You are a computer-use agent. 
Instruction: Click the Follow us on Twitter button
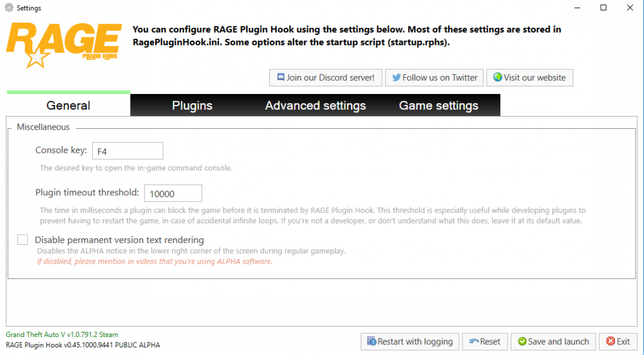coord(434,78)
